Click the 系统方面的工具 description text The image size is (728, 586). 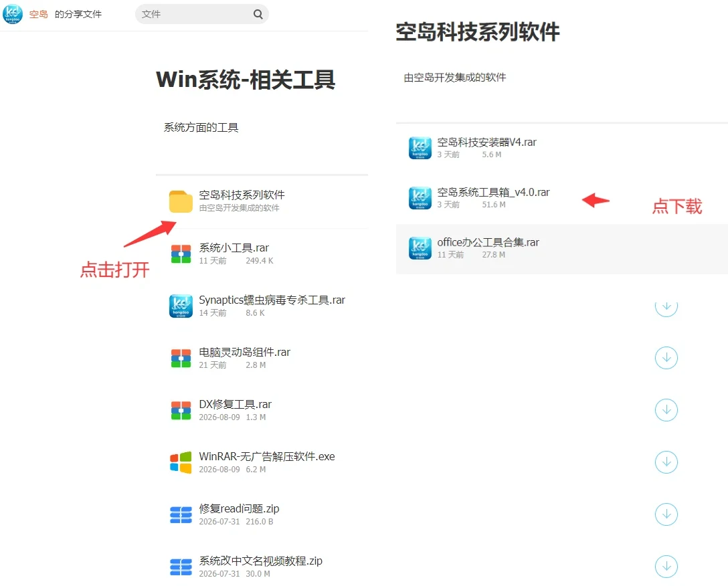(201, 128)
